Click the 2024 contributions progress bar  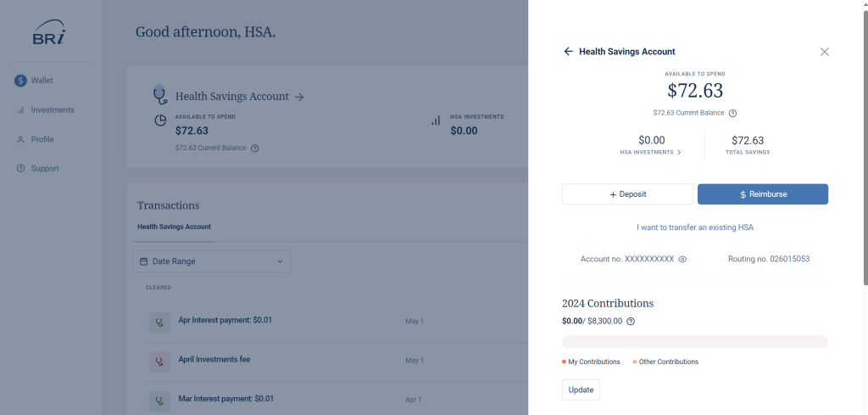pyautogui.click(x=695, y=342)
